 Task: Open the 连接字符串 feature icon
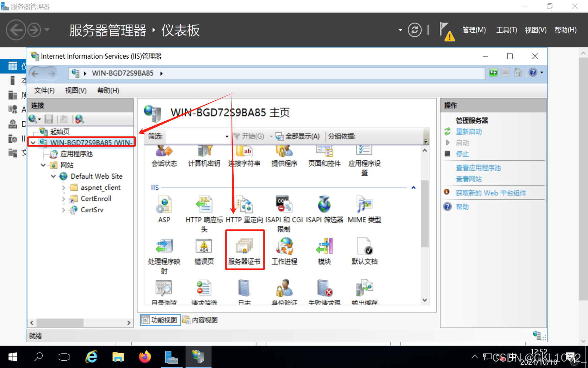[x=244, y=156]
